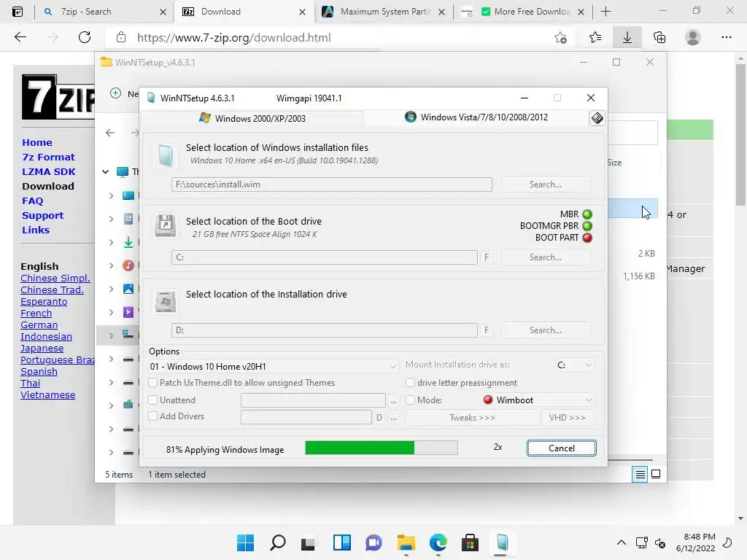Show hidden tray icons chevron
Screen dimensions: 747x560
tap(622, 542)
